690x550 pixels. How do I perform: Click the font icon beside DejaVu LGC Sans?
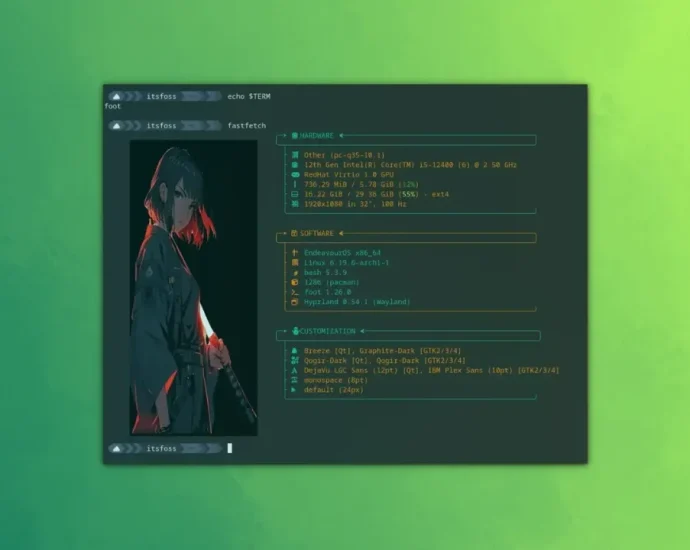click(294, 370)
